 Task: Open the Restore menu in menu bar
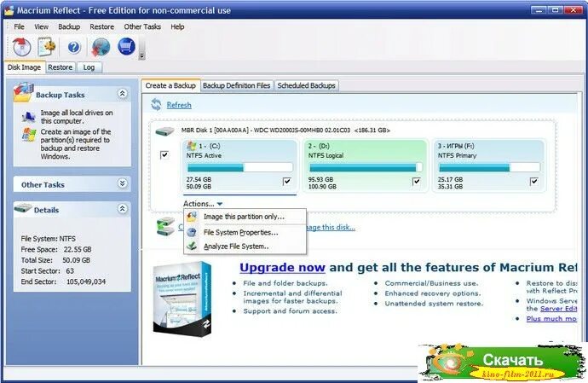pos(101,26)
